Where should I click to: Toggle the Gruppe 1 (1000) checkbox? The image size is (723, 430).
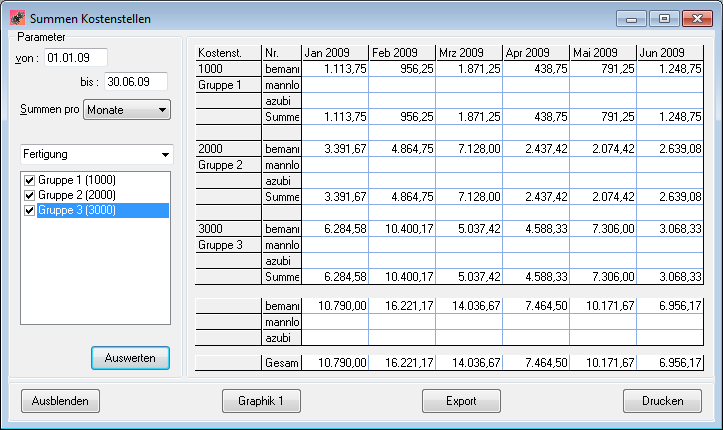[x=29, y=179]
